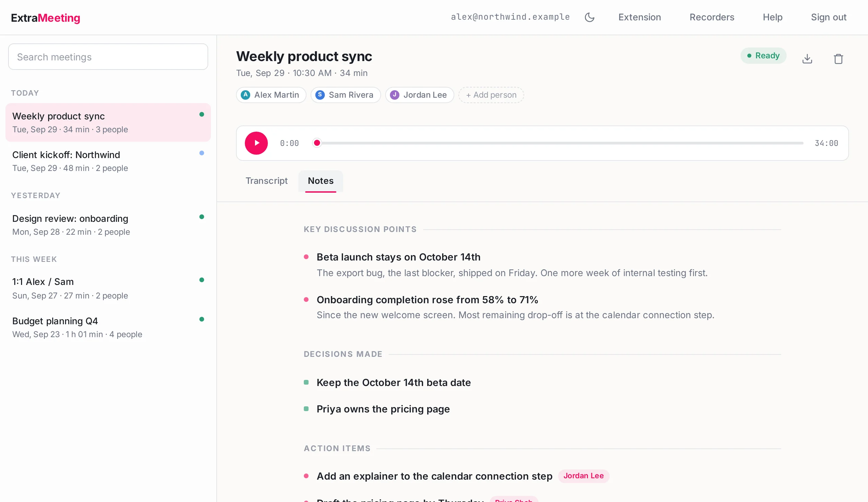Click 'Beta launch stays on October 14th' point
The width and height of the screenshot is (868, 502).
[x=398, y=257]
